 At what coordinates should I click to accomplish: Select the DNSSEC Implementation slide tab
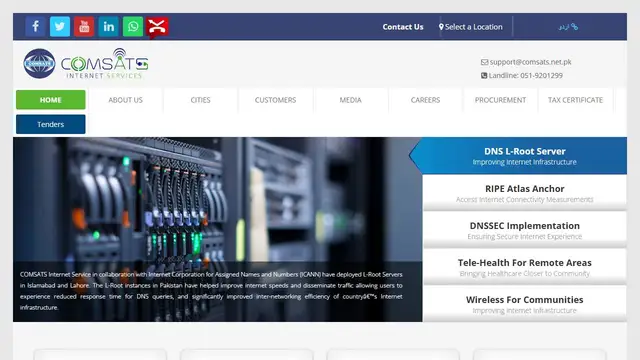[x=524, y=230]
